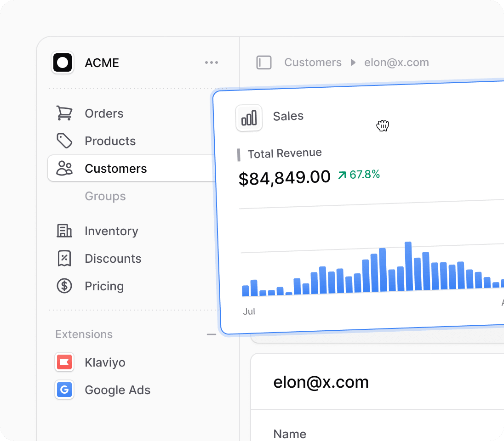Click the Discounts receipt icon
Viewport: 504px width, 441px height.
click(64, 258)
